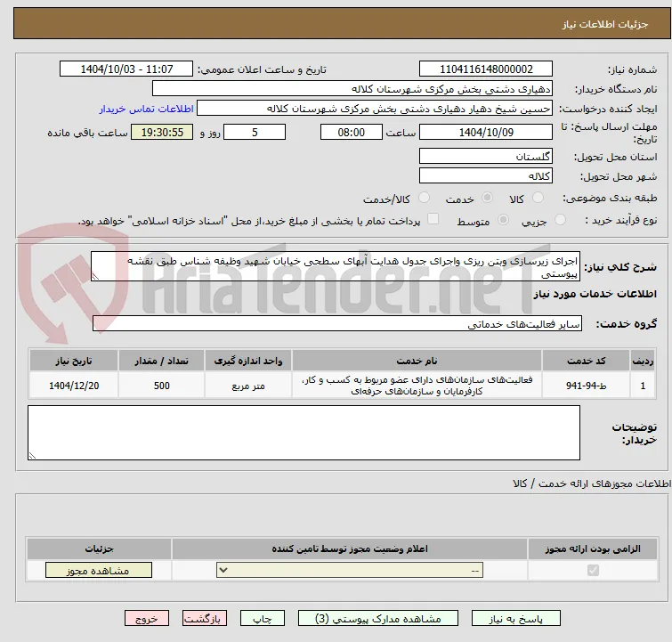The image size is (672, 642).
Task: Click the quantity cell 500
Action: pos(162,386)
